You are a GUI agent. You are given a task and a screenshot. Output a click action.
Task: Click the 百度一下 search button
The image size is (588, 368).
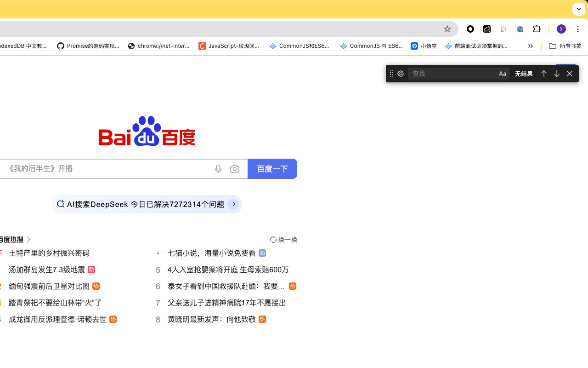tap(272, 169)
